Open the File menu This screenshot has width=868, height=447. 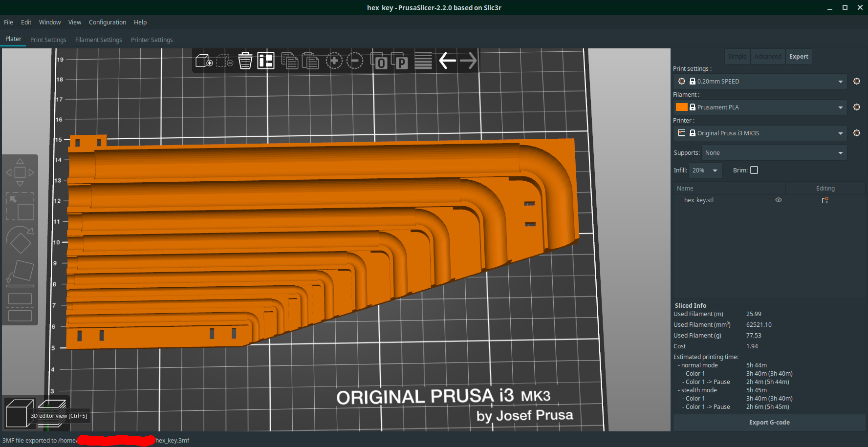tap(8, 22)
